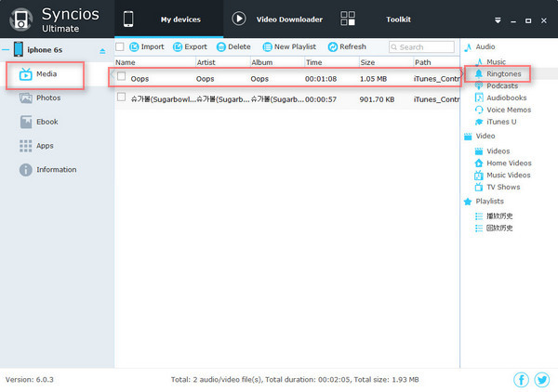
Task: Click the Video Downloader play icon
Action: tap(239, 19)
